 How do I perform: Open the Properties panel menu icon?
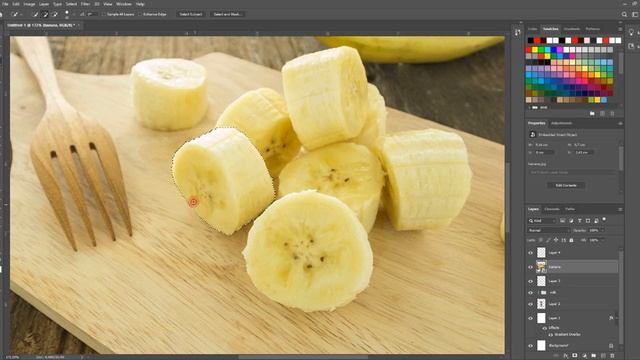[620, 123]
